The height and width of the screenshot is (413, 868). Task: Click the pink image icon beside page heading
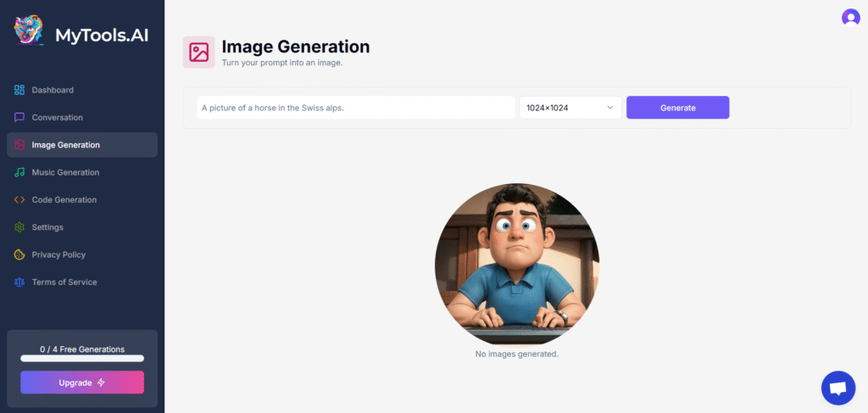[x=198, y=52]
